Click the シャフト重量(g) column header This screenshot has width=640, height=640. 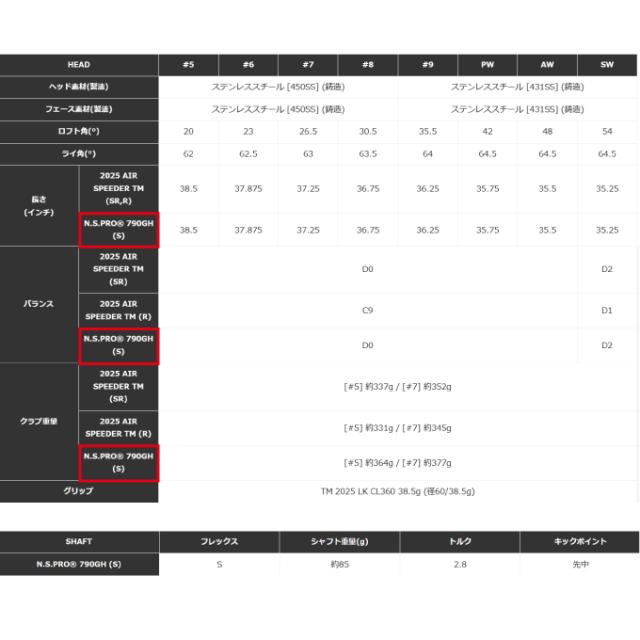339,541
